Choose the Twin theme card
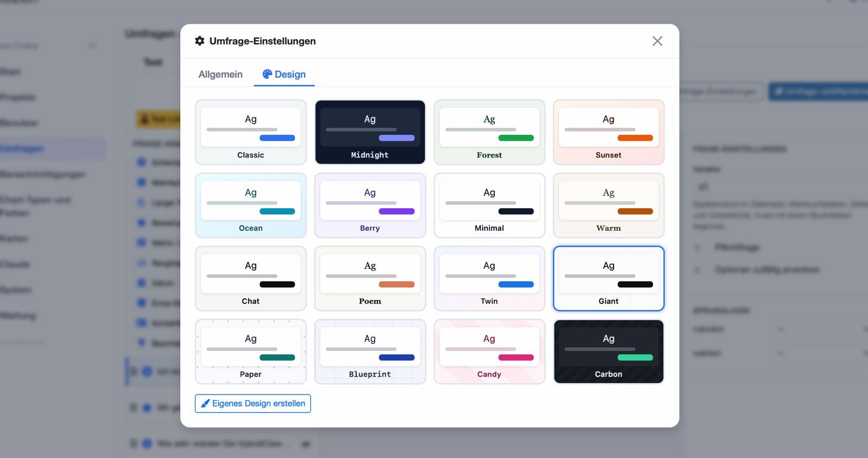 489,279
